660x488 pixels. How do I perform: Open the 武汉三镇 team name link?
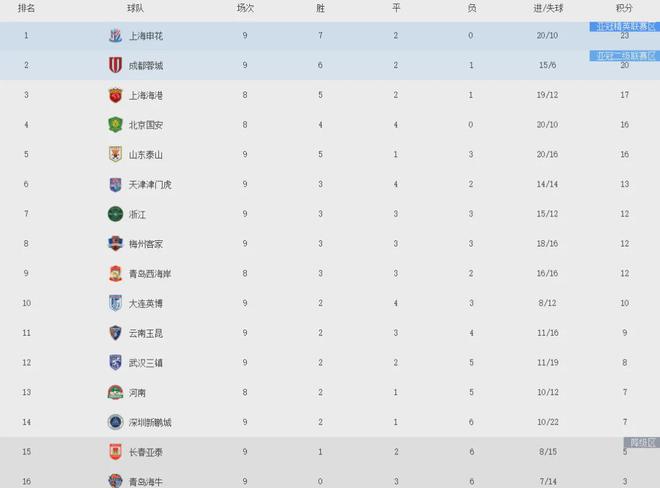pos(146,363)
